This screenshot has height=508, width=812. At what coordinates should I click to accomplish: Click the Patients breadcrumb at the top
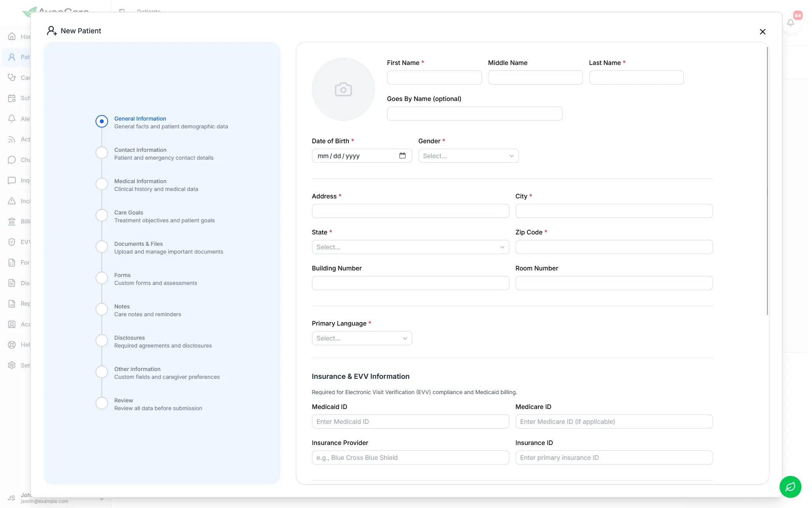(x=148, y=12)
